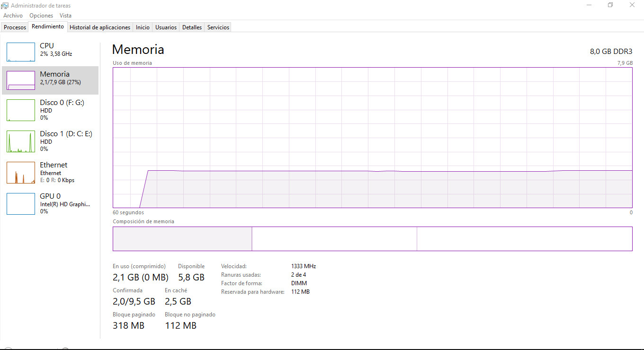The width and height of the screenshot is (644, 350).
Task: Click the Administrador de tareas title bar icon
Action: coord(5,6)
